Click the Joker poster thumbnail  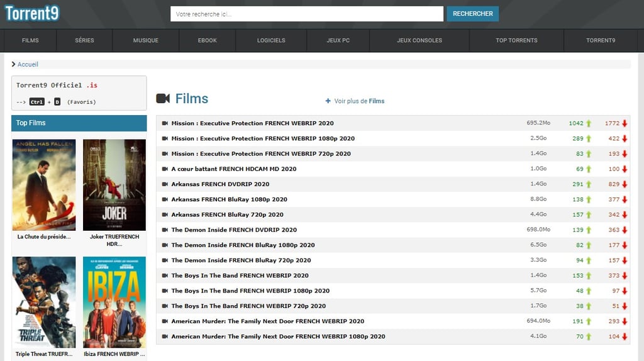pyautogui.click(x=114, y=185)
